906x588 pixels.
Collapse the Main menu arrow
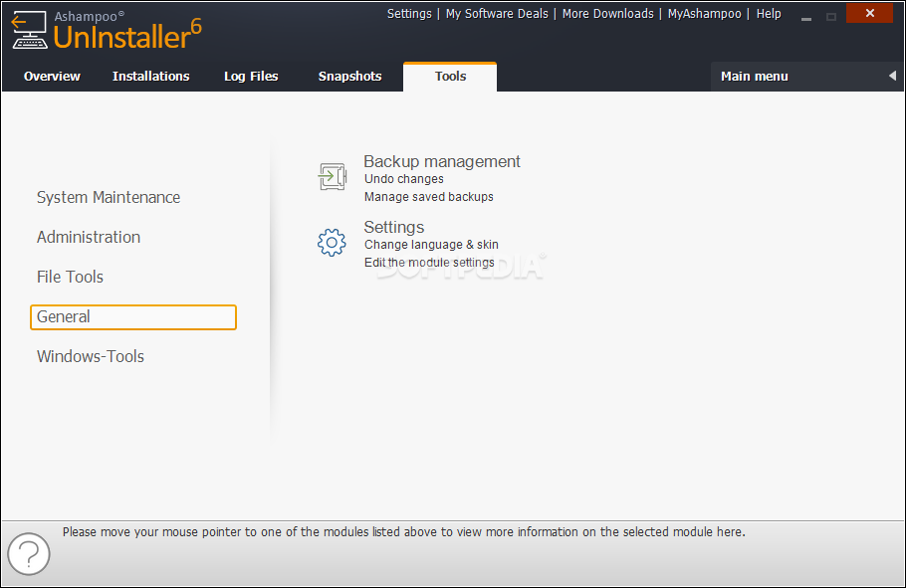click(x=892, y=76)
